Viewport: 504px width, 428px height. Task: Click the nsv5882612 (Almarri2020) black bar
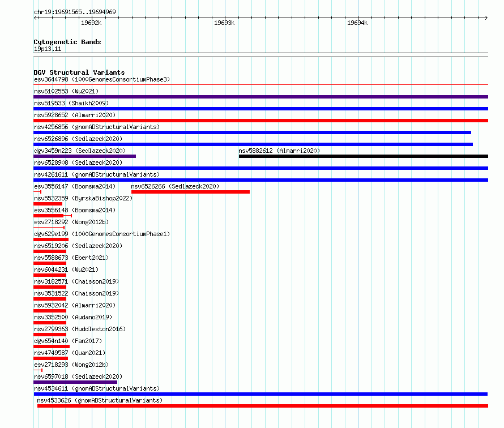click(364, 156)
